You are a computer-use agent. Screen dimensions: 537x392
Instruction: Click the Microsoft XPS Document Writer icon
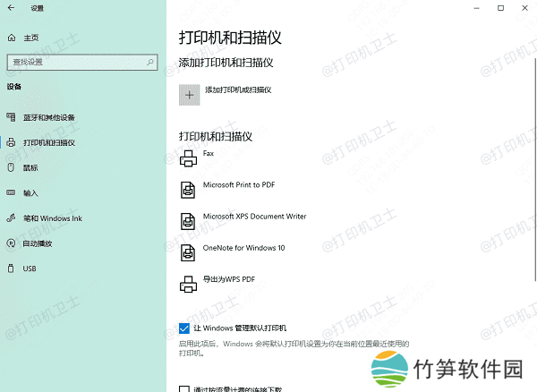(x=188, y=221)
